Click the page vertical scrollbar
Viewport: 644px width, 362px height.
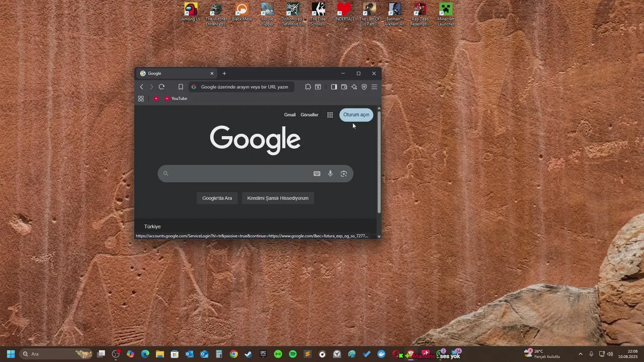click(x=379, y=162)
